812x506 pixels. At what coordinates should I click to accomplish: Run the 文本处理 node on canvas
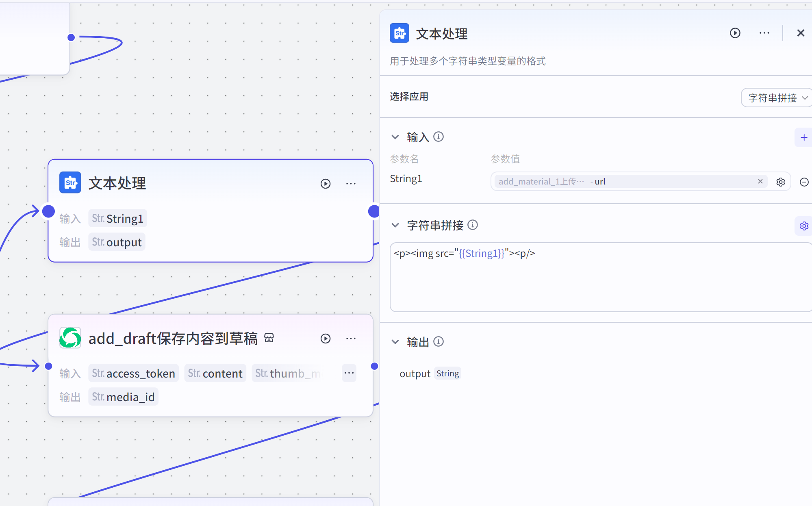pos(326,184)
